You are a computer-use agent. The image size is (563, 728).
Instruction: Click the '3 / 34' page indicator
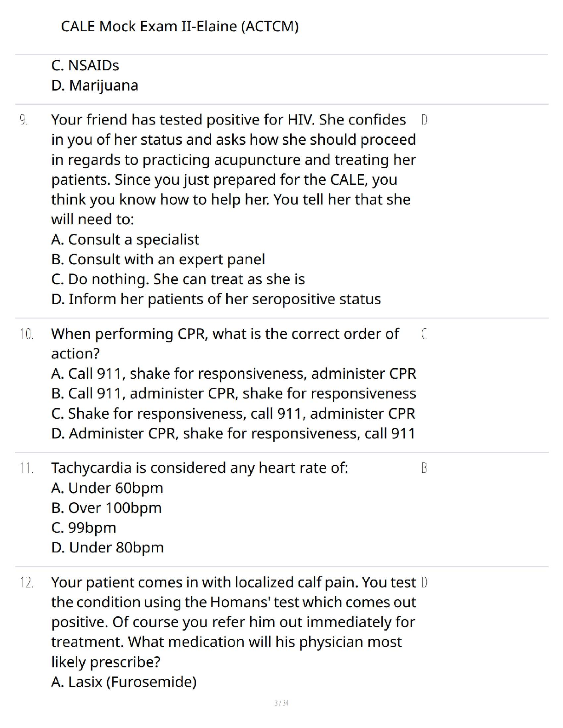tap(281, 703)
